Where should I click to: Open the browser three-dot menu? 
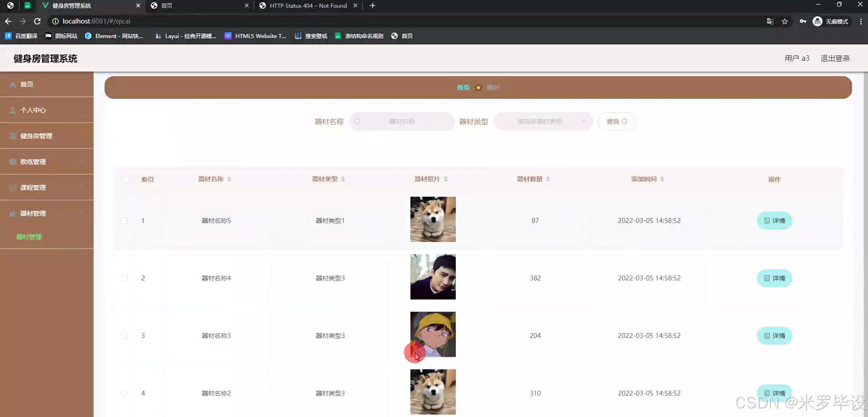pos(861,21)
